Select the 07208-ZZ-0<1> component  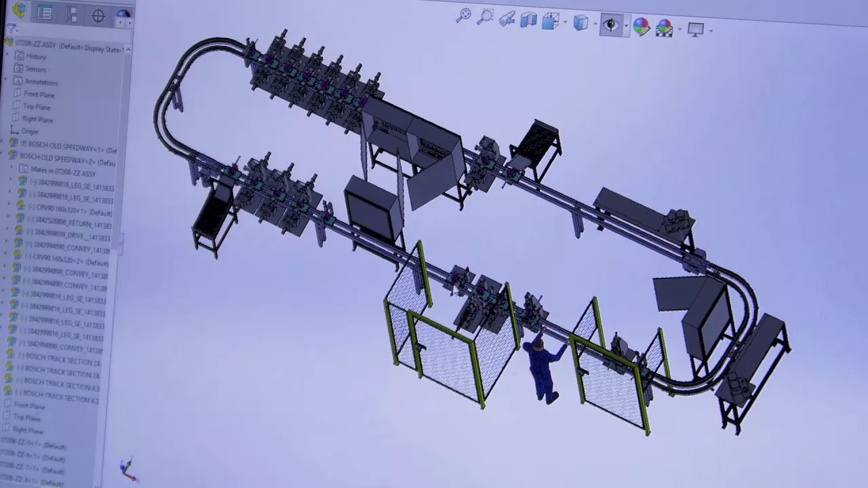[34, 445]
